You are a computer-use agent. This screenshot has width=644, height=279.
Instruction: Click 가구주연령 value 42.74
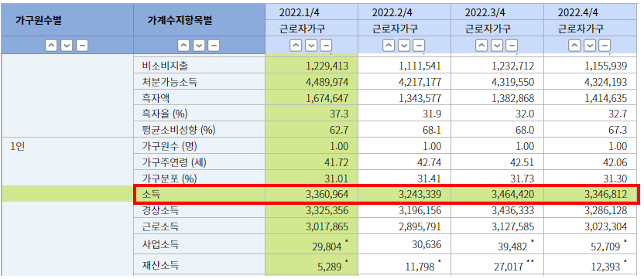pos(430,162)
